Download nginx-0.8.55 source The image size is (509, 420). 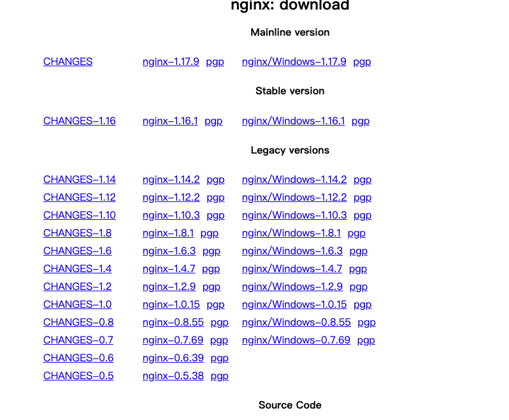coord(173,322)
